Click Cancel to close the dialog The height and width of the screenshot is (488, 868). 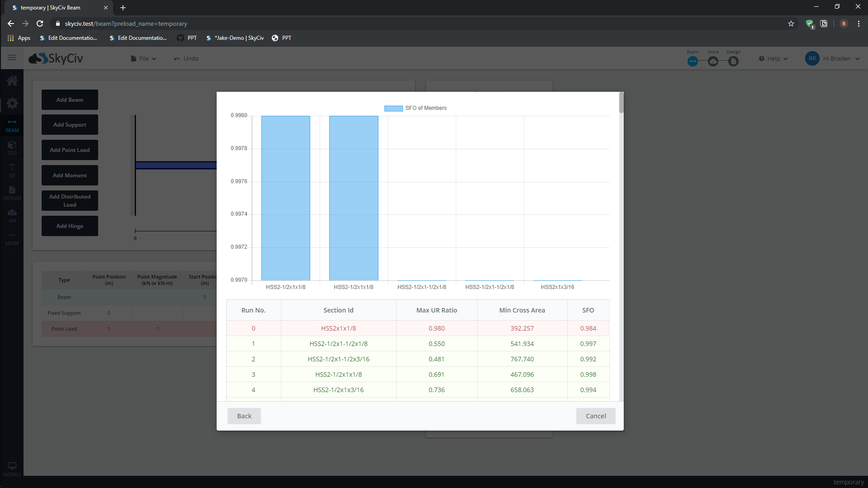(595, 416)
